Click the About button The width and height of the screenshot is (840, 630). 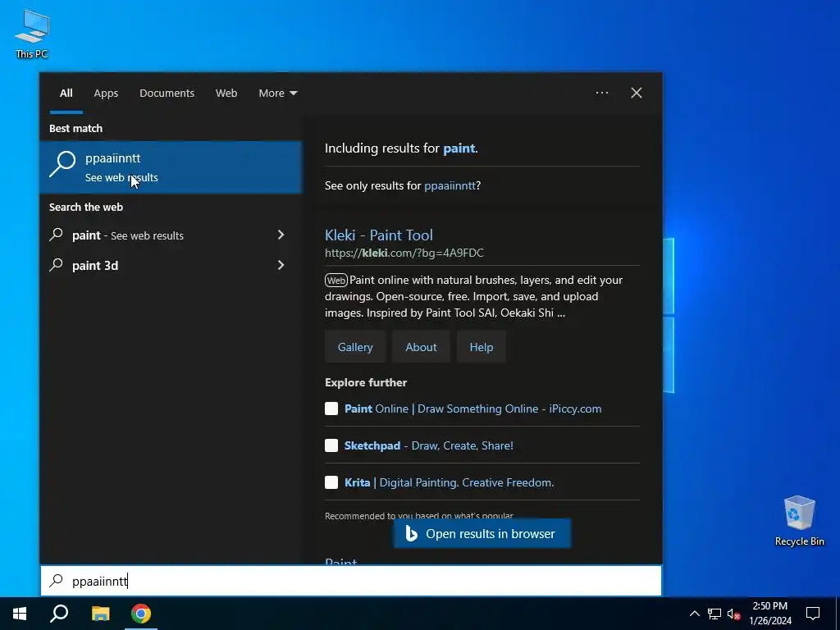tap(421, 347)
